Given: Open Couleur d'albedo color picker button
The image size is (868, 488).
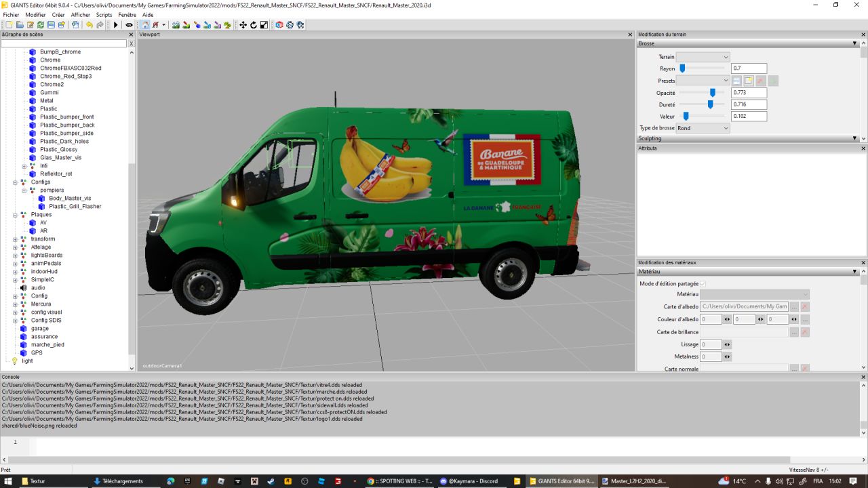Looking at the screenshot, I should coord(805,319).
